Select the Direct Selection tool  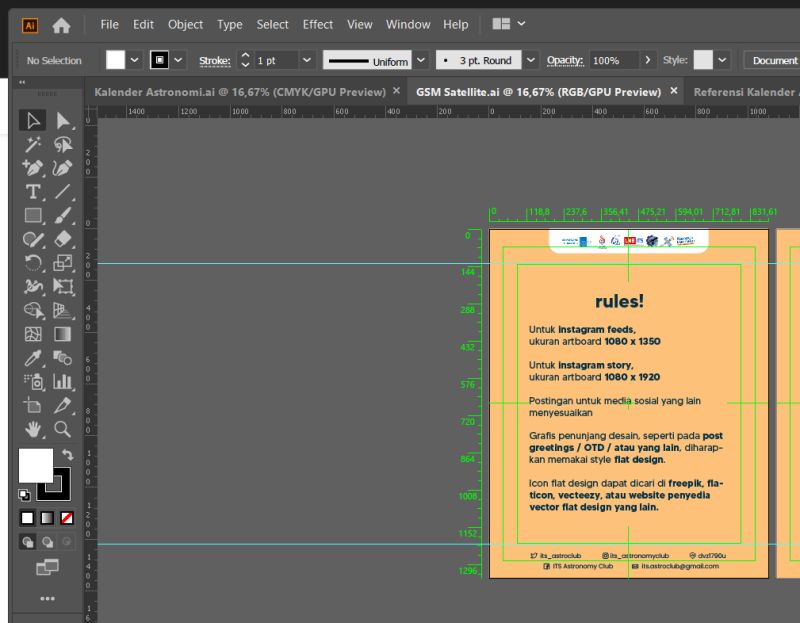point(63,121)
